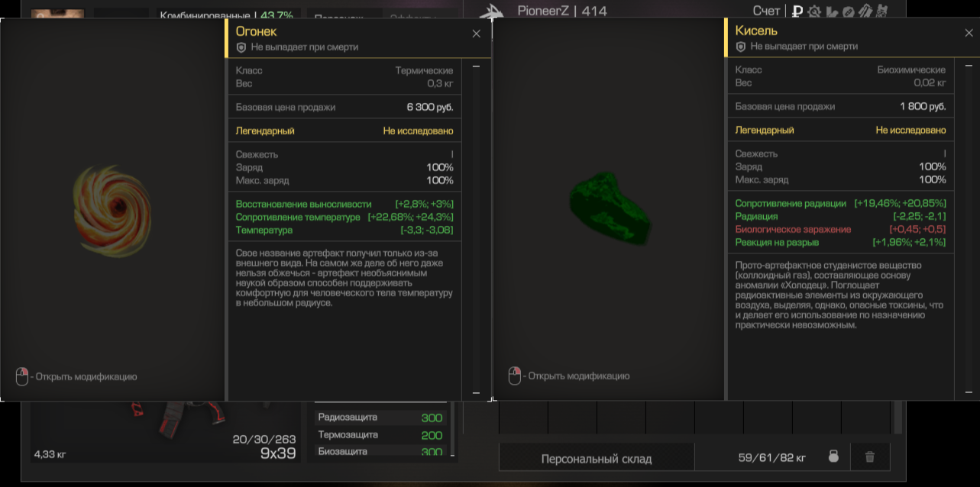Image resolution: width=980 pixels, height=487 pixels.
Task: Click the faction emblem next to PioneerZ
Action: 490,11
